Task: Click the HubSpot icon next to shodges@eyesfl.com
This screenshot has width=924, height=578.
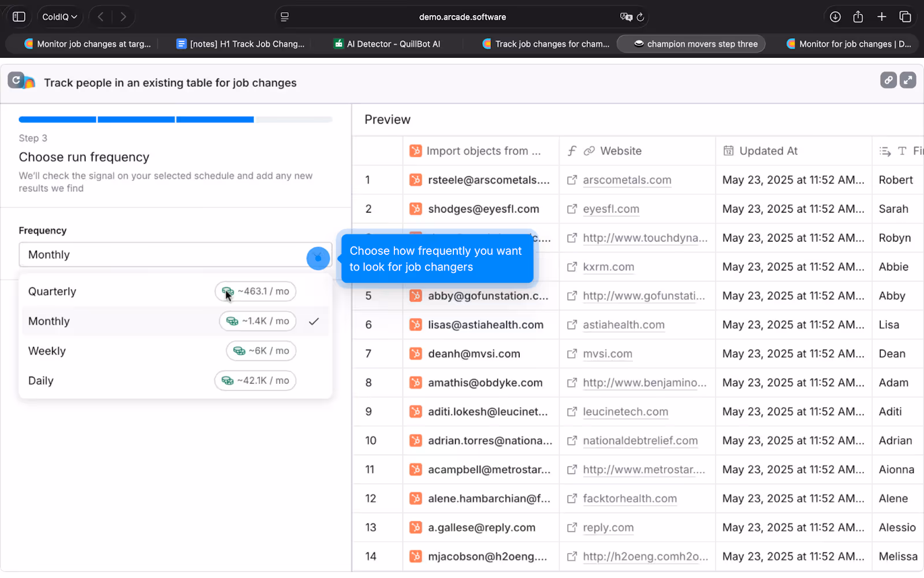Action: [415, 209]
